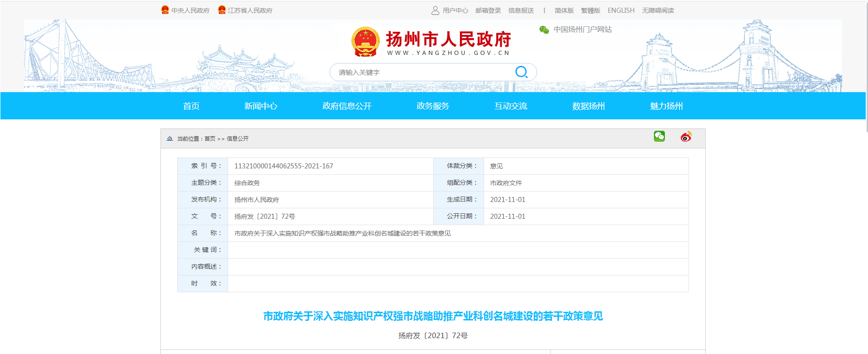This screenshot has height=354, width=868.
Task: Click the keyword search input field
Action: 423,72
